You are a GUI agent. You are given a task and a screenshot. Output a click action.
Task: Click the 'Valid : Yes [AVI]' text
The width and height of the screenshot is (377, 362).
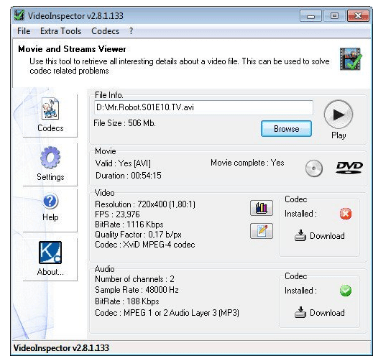point(123,163)
